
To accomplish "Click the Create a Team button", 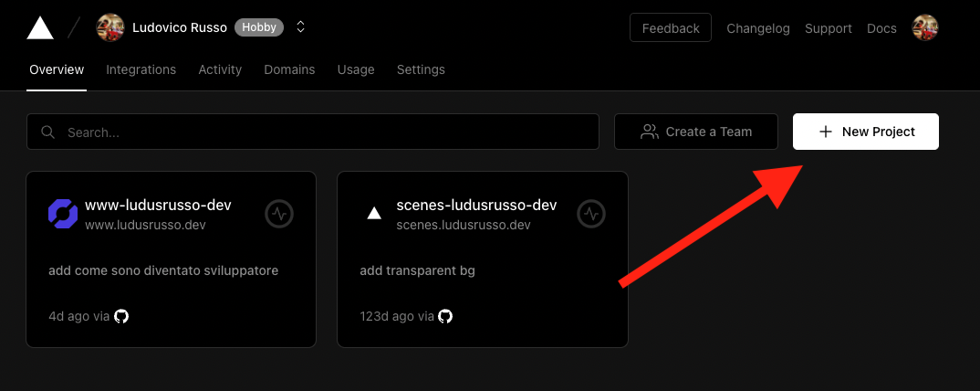I will point(695,132).
